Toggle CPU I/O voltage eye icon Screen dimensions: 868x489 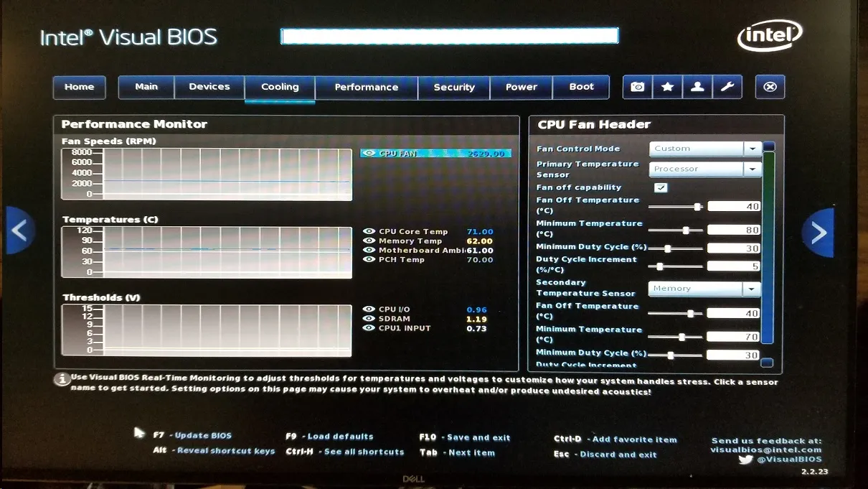[x=369, y=309]
